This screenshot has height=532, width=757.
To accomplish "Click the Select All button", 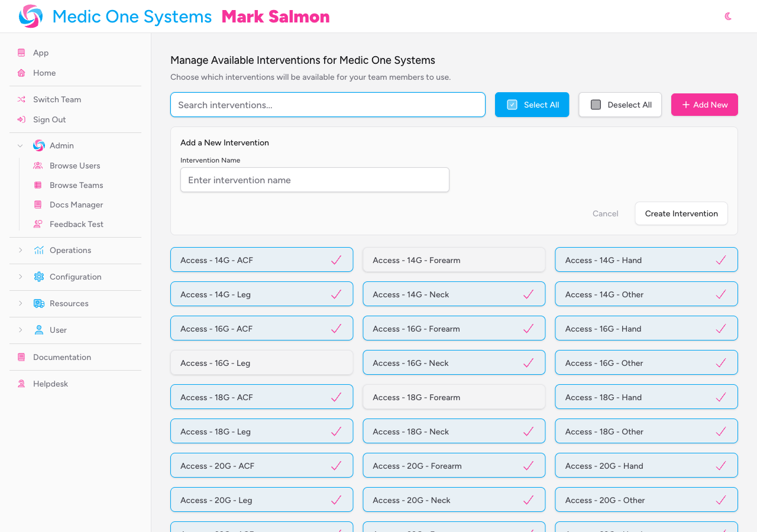I will click(532, 105).
